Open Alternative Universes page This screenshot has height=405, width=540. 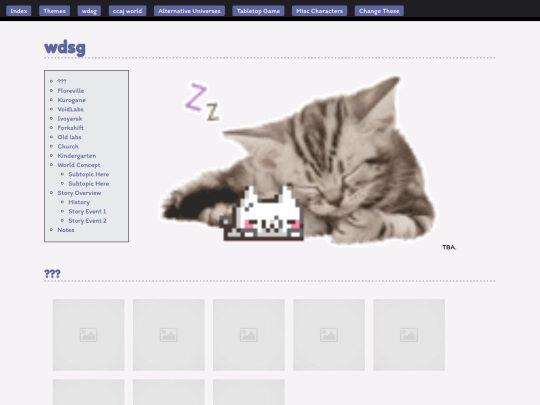[189, 11]
